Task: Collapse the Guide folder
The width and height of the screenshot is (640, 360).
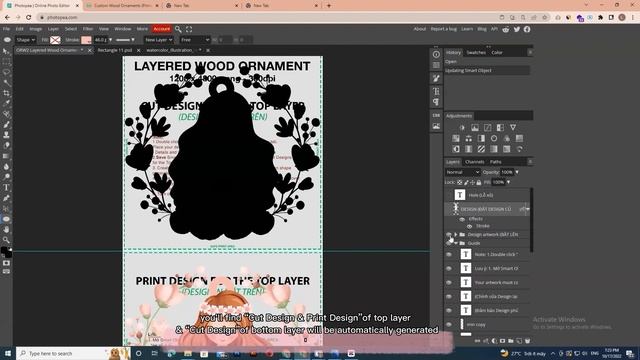Action: [456, 243]
